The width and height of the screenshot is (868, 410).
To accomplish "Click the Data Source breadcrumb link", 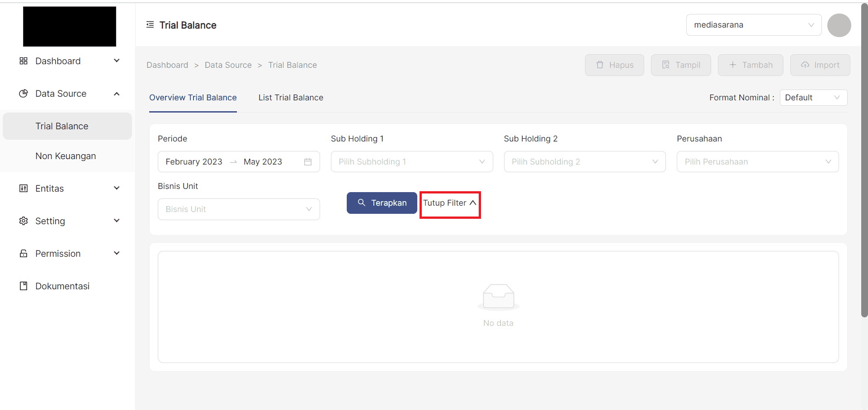I will tap(228, 65).
